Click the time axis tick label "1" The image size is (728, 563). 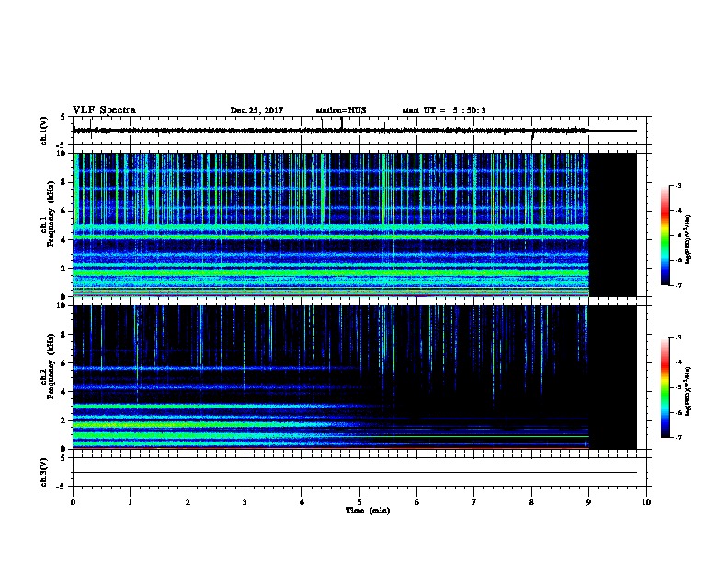130,502
